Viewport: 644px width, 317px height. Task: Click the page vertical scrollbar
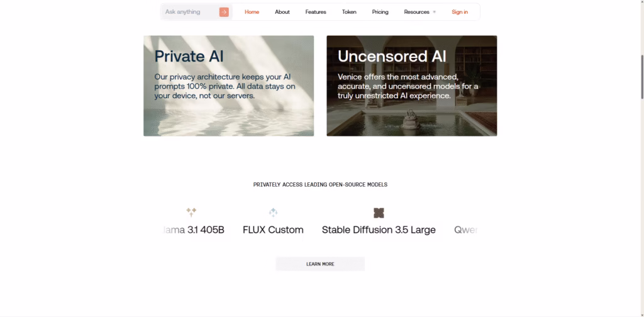point(641,75)
